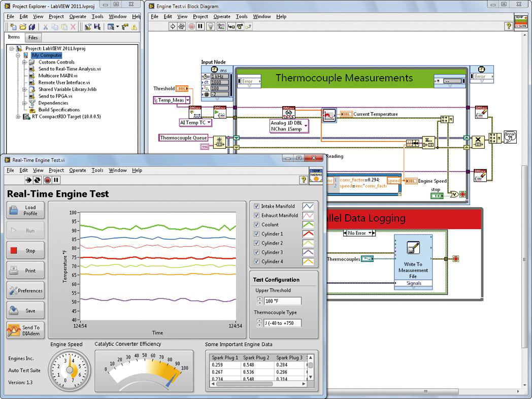The image size is (532, 399).
Task: Open the Thermocouple Type dropdown
Action: [282, 323]
